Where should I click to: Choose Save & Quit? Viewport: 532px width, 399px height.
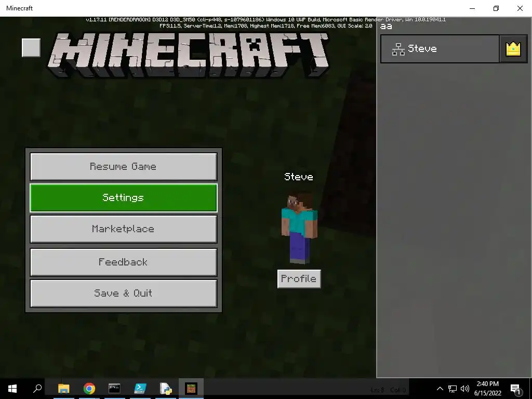[x=124, y=293]
